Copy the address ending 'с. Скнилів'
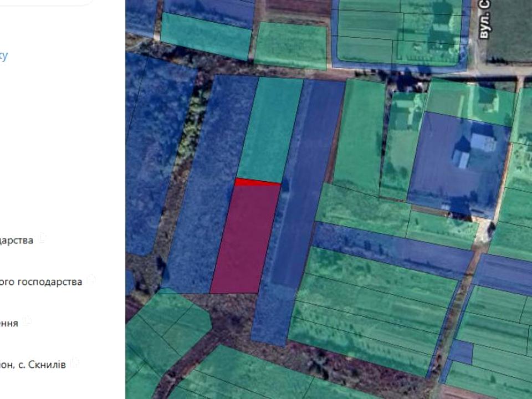The image size is (532, 399). click(75, 364)
